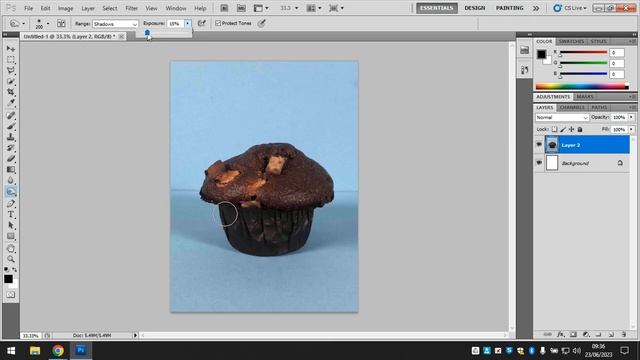Image resolution: width=640 pixels, height=360 pixels.
Task: Toggle lock position
Action: pos(571,129)
